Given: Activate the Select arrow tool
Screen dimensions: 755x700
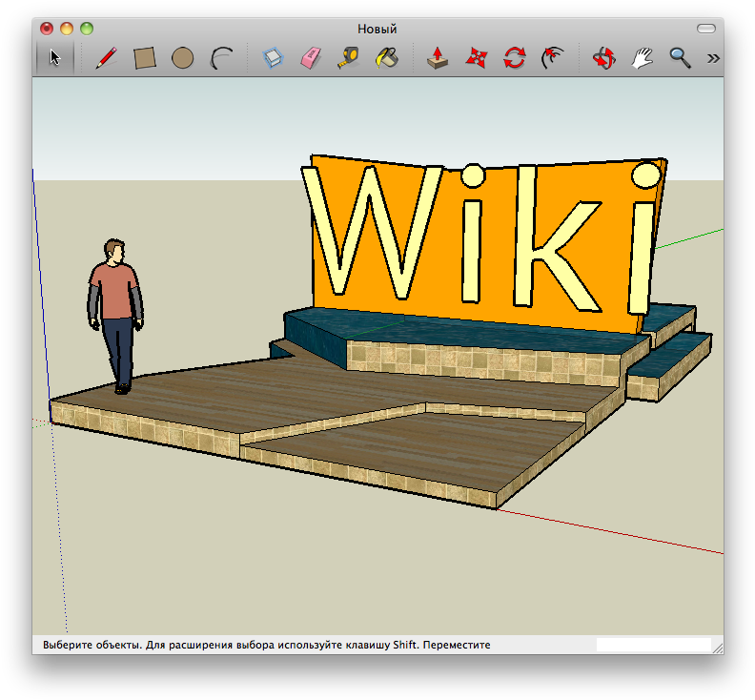Looking at the screenshot, I should pos(55,58).
